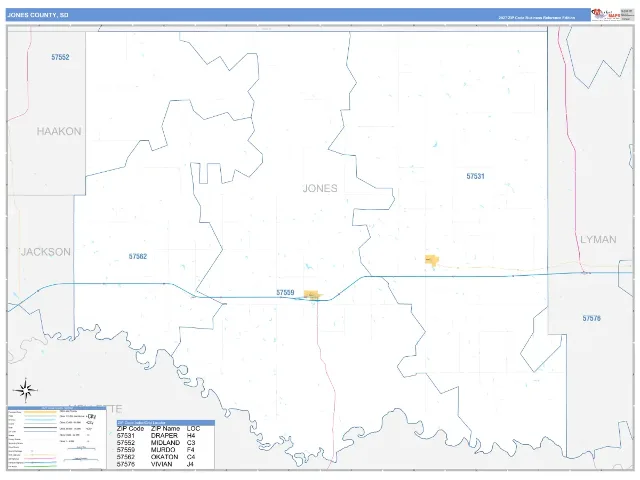Click the compass rose icon

click(26, 391)
